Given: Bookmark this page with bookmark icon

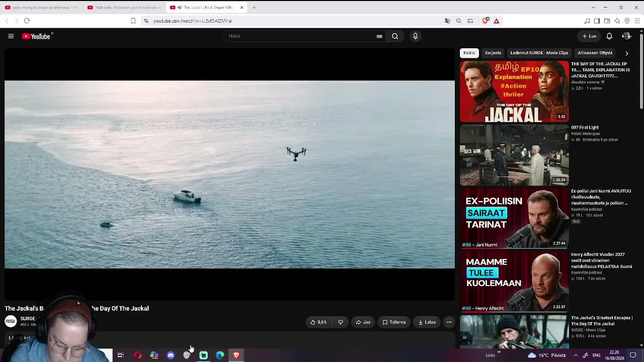Looking at the screenshot, I should (133, 21).
